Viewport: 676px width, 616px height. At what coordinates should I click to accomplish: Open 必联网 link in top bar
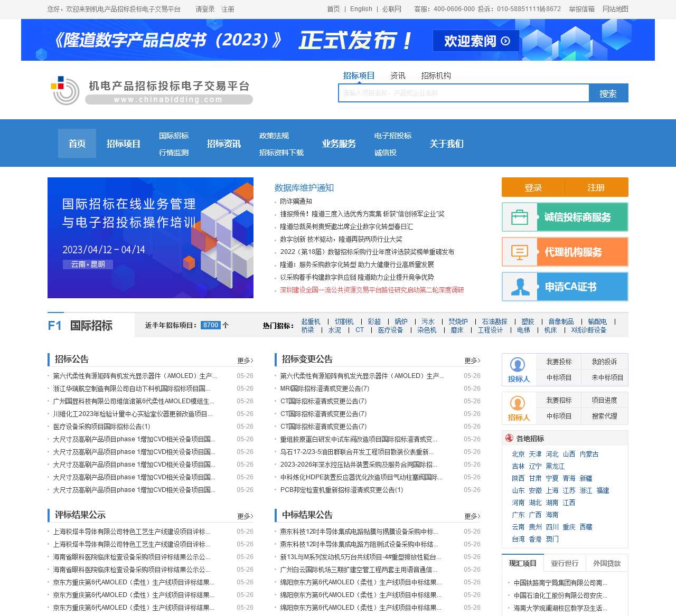coord(392,9)
